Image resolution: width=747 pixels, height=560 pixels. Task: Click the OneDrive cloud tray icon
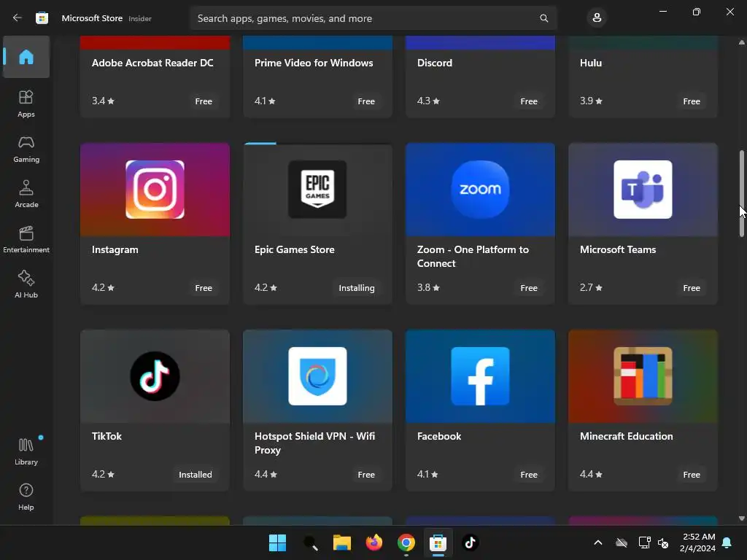(622, 542)
